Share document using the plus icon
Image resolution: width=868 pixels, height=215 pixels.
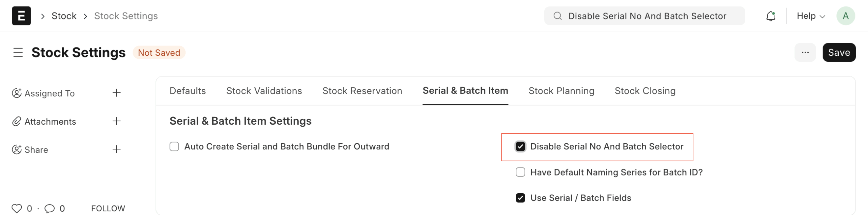116,149
